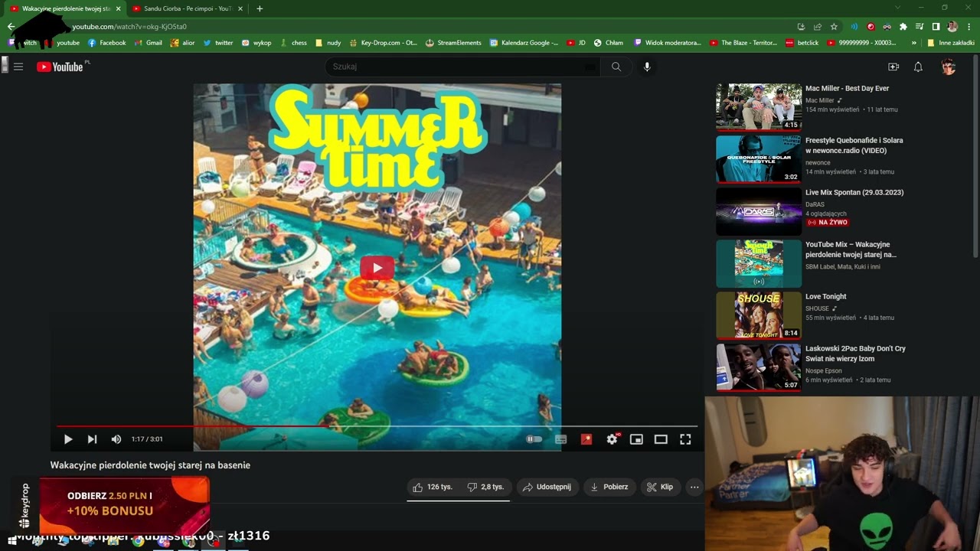Open the twitter bookmark
The height and width of the screenshot is (551, 980).
click(218, 43)
